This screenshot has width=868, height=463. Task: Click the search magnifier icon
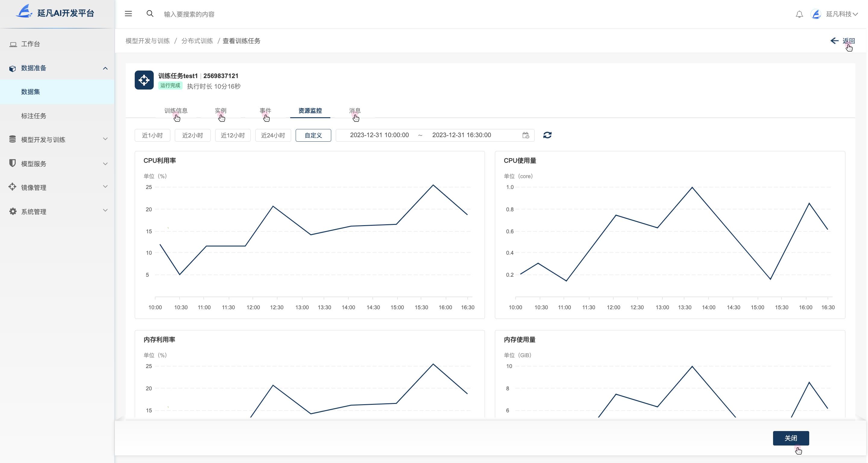click(x=150, y=14)
